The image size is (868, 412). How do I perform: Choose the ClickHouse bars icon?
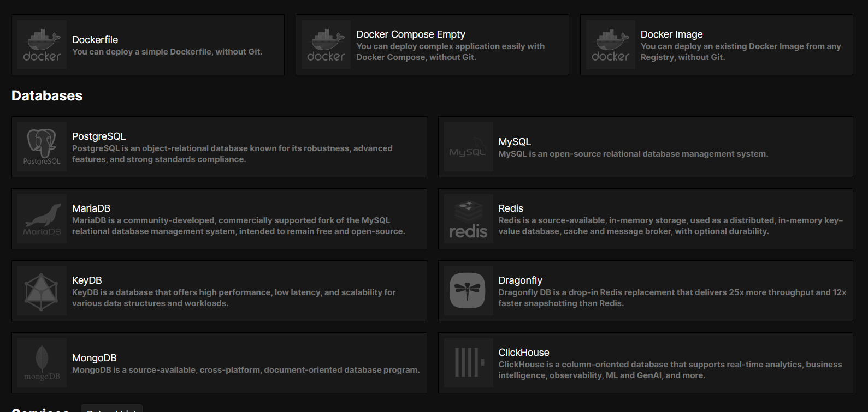tap(468, 363)
